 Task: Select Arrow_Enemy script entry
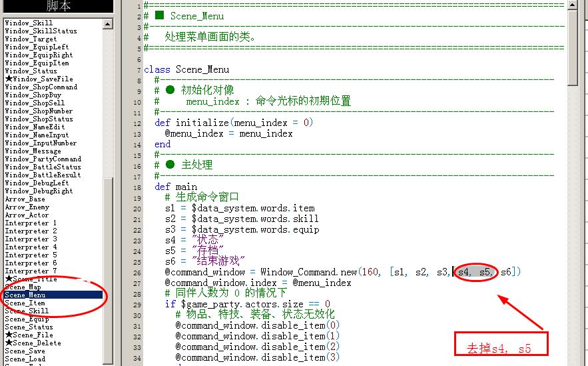click(27, 207)
